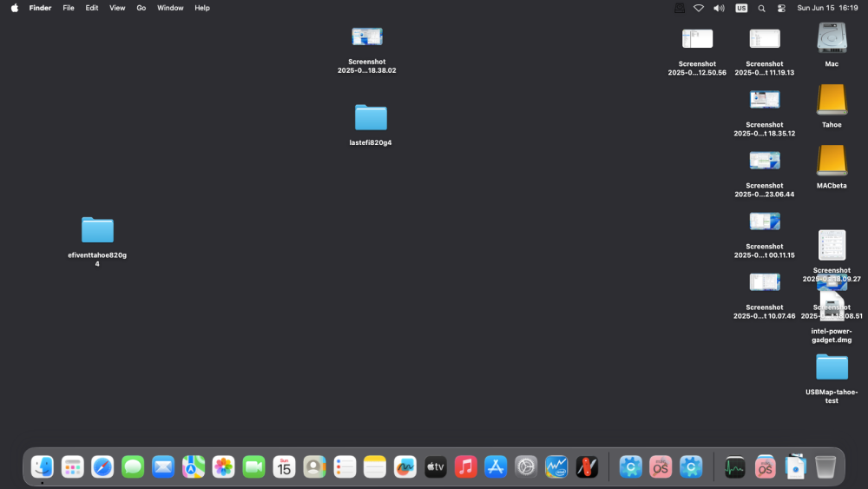Open the Finder menu
The width and height of the screenshot is (868, 489).
pyautogui.click(x=41, y=8)
